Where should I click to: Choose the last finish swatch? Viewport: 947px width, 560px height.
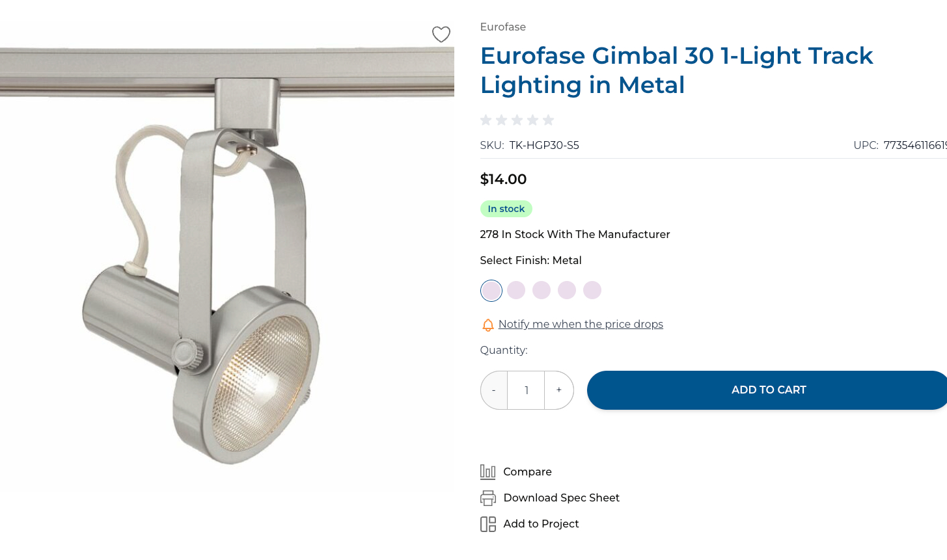click(x=592, y=290)
